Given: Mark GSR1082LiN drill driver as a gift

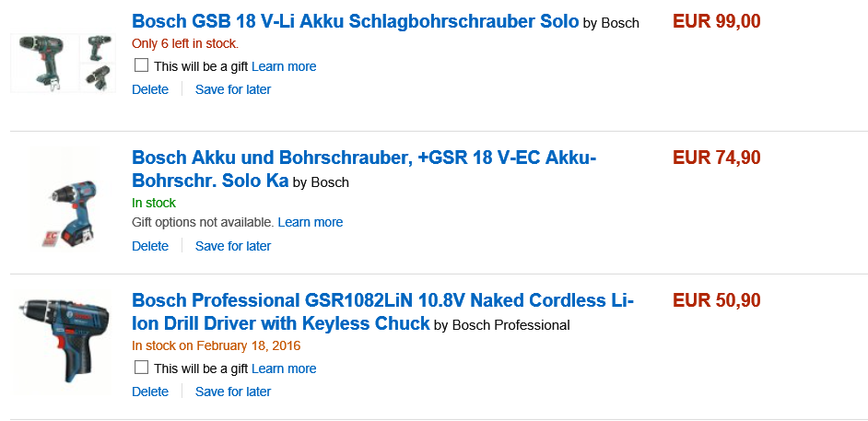Looking at the screenshot, I should (141, 368).
